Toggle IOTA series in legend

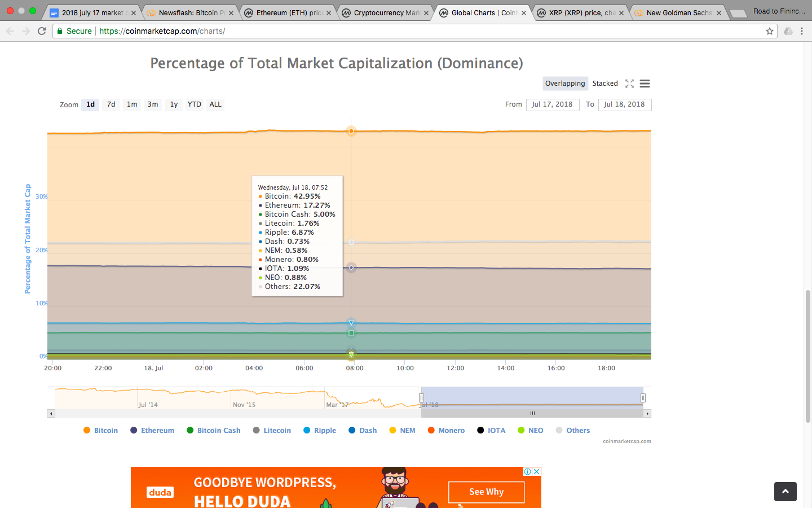coord(491,430)
